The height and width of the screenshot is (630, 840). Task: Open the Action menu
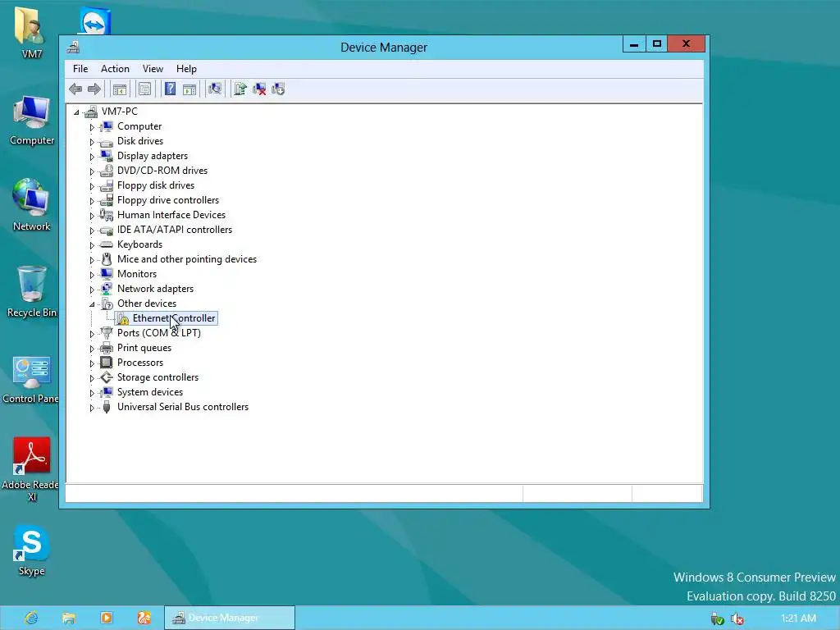[115, 69]
